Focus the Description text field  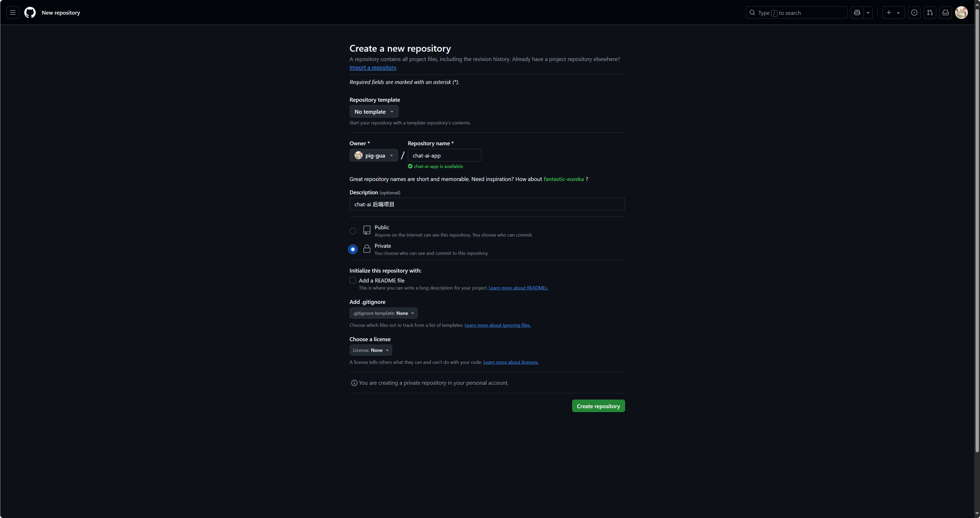pos(487,204)
